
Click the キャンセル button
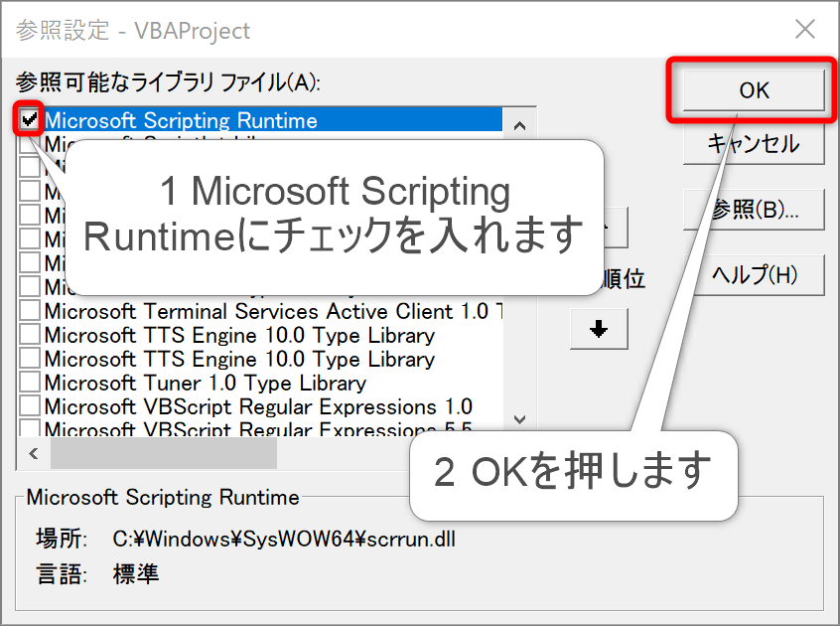tap(753, 144)
